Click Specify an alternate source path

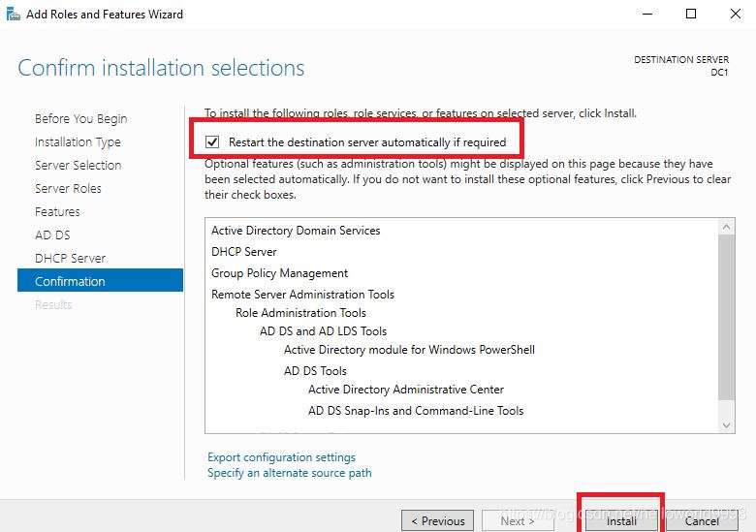(x=289, y=473)
